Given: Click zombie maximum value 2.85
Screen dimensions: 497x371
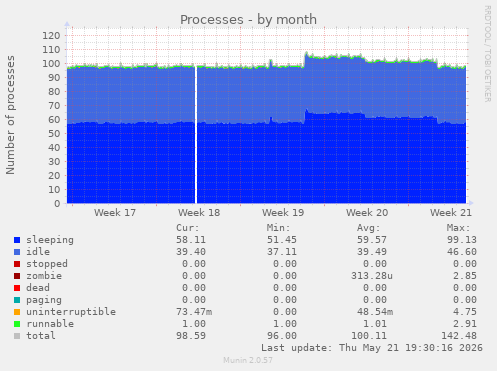Looking at the screenshot, I should [x=465, y=276].
